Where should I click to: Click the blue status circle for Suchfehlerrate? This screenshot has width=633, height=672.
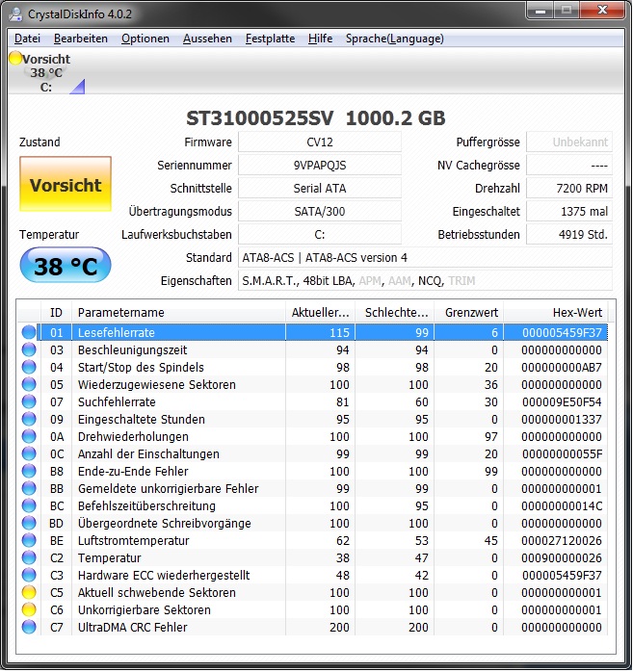[x=29, y=402]
